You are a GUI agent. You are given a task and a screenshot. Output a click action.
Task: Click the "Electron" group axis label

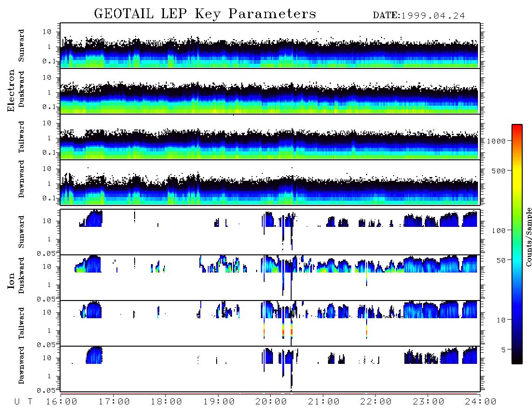11,90
